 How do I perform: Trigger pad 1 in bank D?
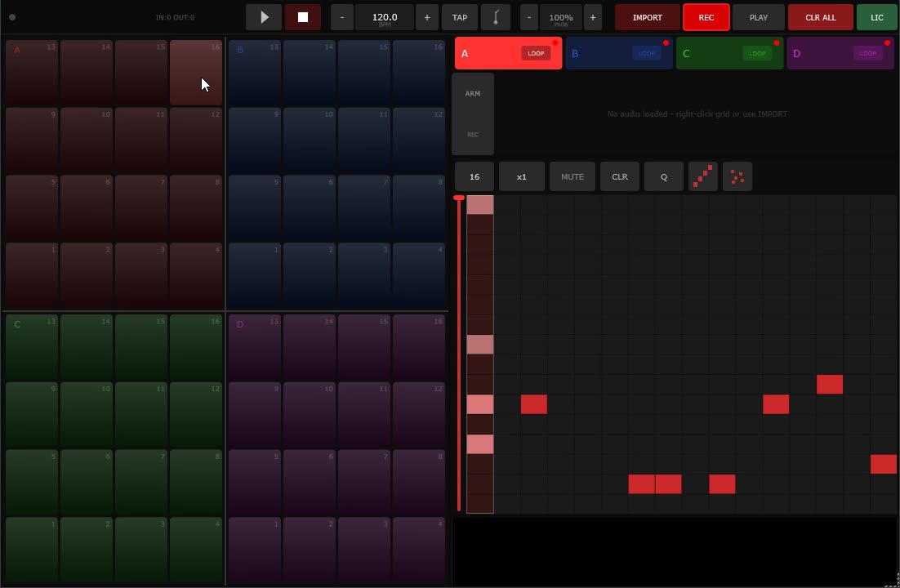click(255, 550)
